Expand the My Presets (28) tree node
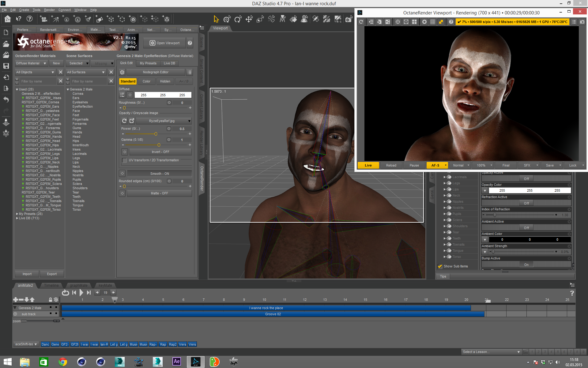The image size is (588, 368). (x=17, y=214)
